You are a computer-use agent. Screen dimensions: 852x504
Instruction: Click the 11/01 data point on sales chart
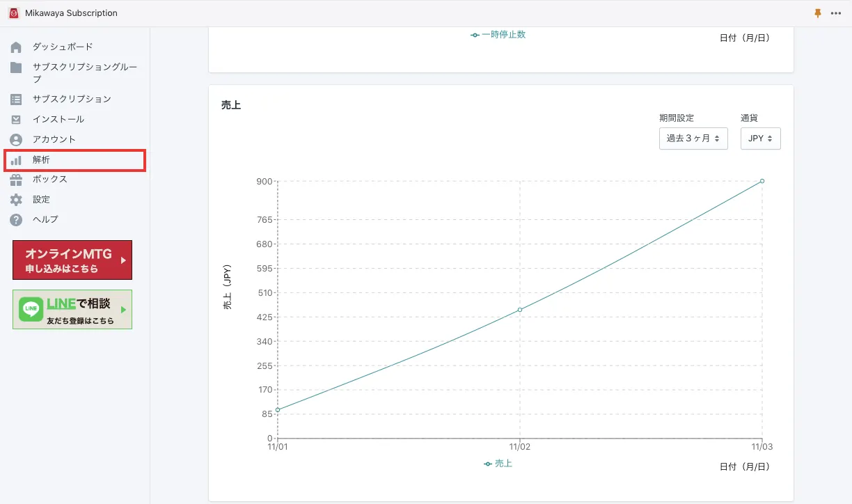(x=278, y=409)
